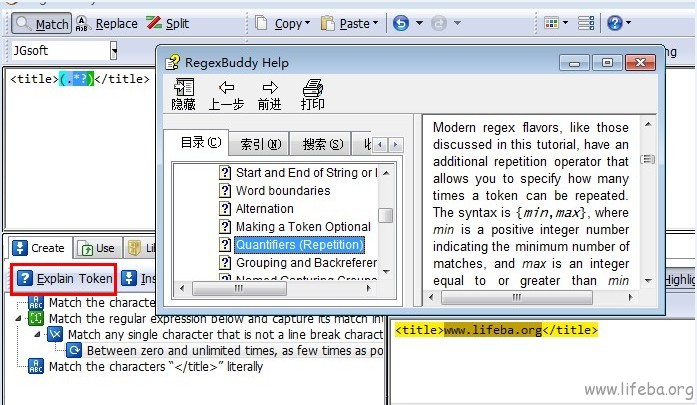Activate the Match mode button
Viewport: 697px width, 405px height.
click(41, 24)
